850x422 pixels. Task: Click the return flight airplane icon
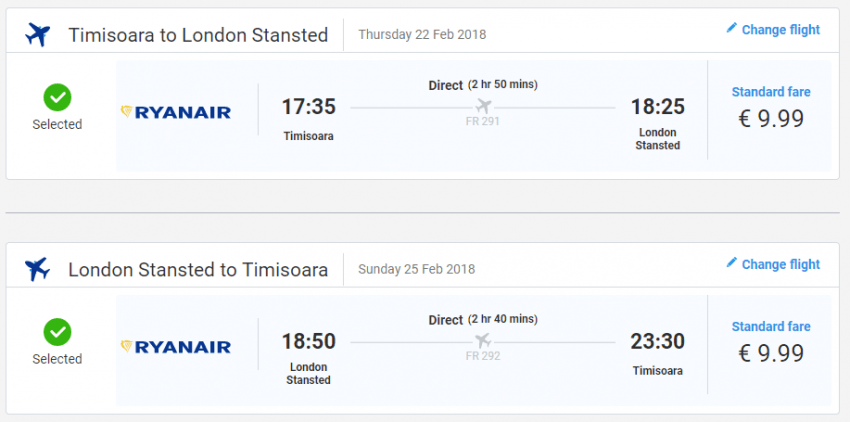pyautogui.click(x=37, y=269)
